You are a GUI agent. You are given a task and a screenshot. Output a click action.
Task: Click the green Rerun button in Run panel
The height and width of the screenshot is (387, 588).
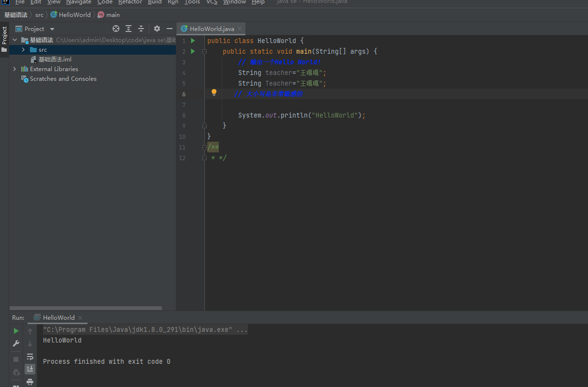click(16, 331)
